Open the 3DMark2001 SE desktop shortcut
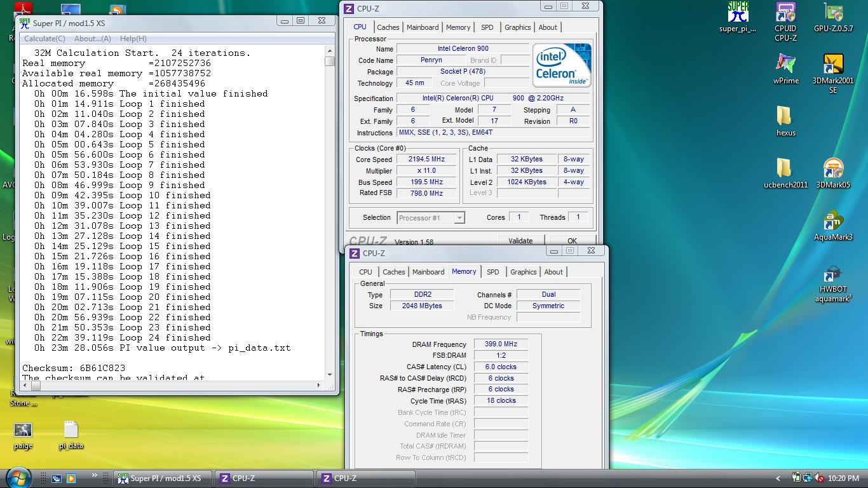868x488 pixels. (833, 64)
